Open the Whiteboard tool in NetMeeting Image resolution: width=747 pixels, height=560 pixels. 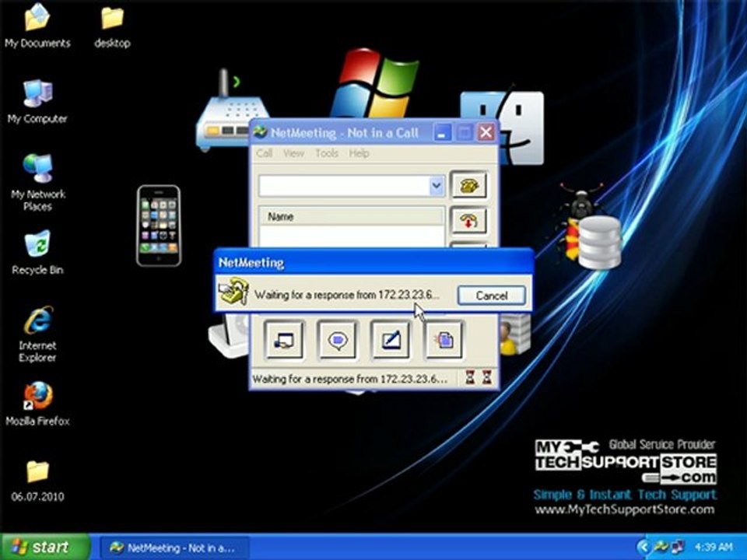[390, 340]
